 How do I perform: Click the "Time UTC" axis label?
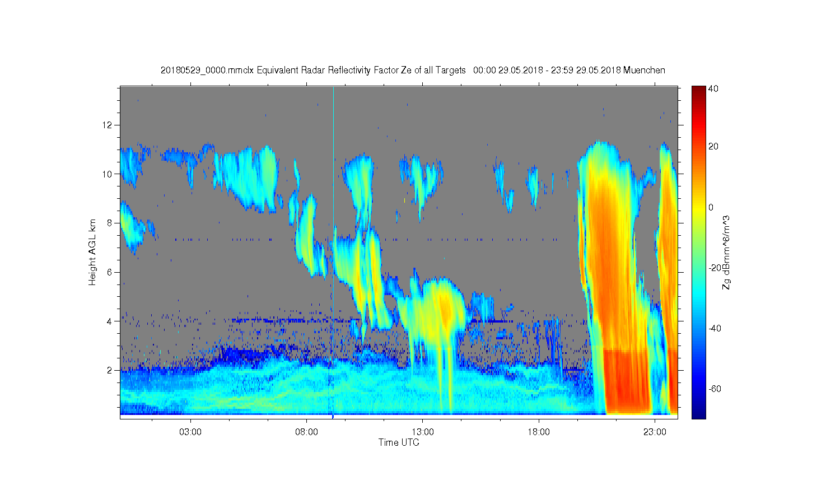tap(399, 442)
